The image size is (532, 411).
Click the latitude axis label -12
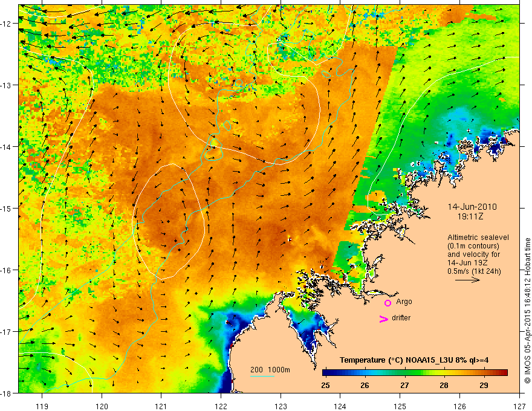tap(6, 24)
